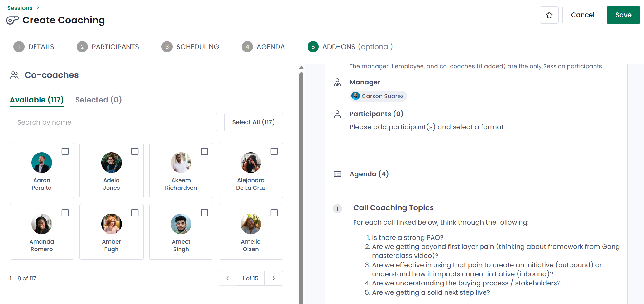Click agenda item number 1 badge

(x=337, y=208)
